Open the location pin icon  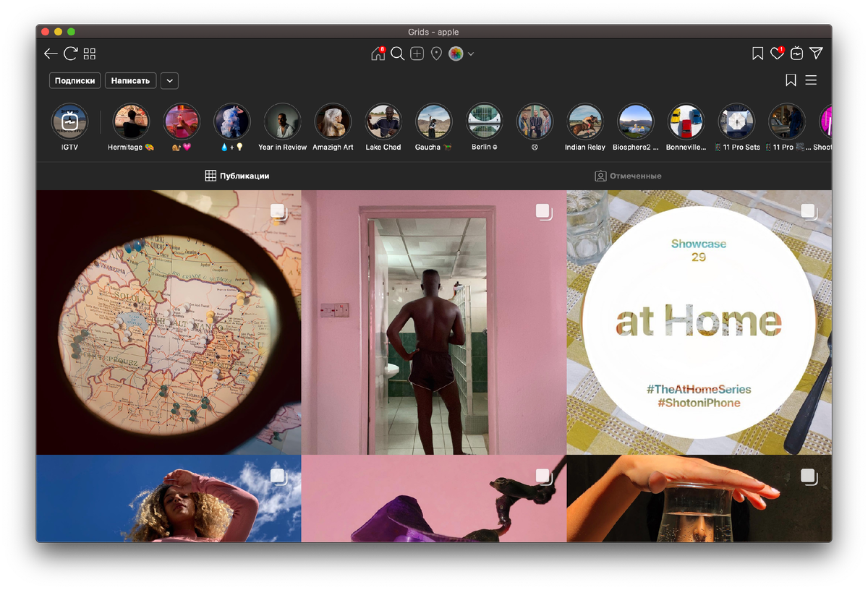436,54
